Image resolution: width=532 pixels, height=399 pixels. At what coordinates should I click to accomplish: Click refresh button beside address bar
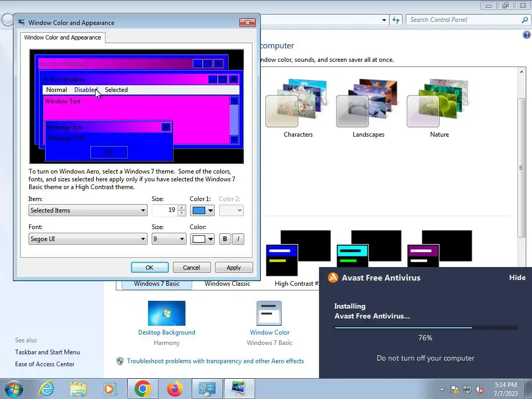pos(396,20)
